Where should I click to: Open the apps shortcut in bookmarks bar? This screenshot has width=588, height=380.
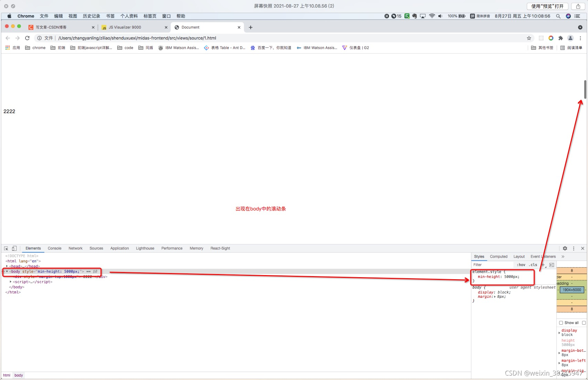[13, 48]
